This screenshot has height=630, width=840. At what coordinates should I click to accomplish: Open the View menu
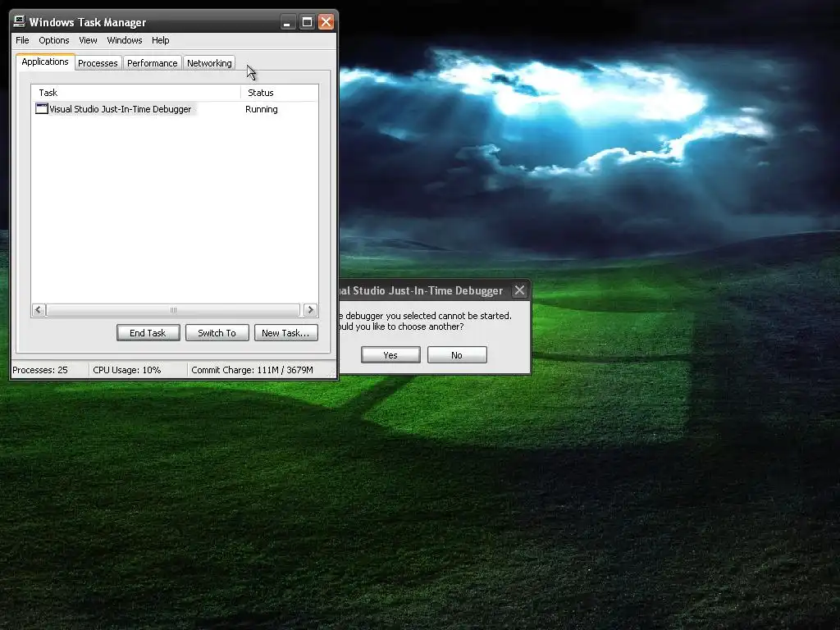pyautogui.click(x=88, y=40)
